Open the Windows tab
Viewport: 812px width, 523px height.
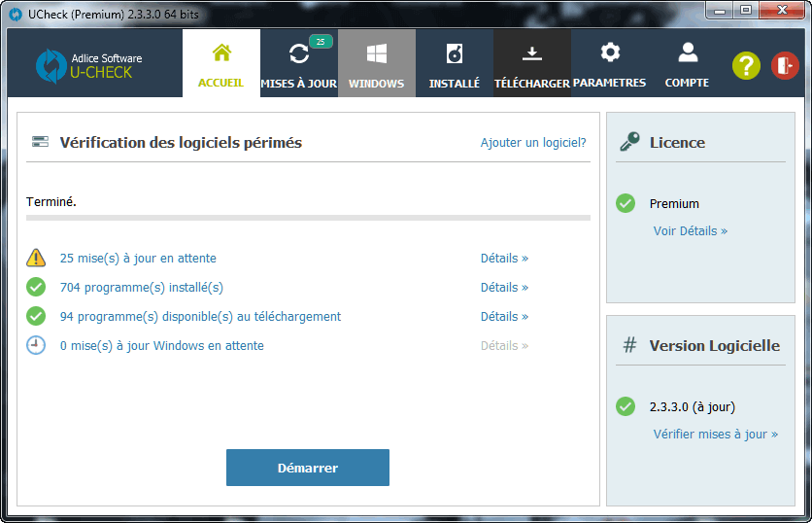coord(377,64)
